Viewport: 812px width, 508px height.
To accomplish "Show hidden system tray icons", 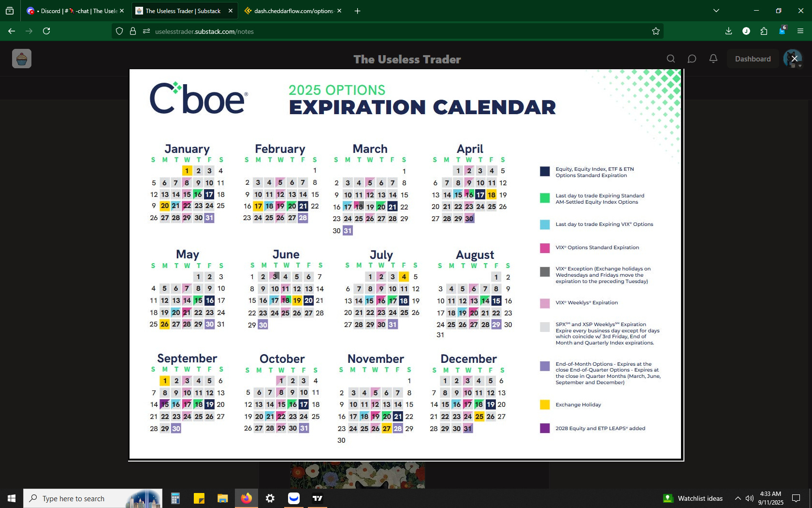I will [x=738, y=498].
